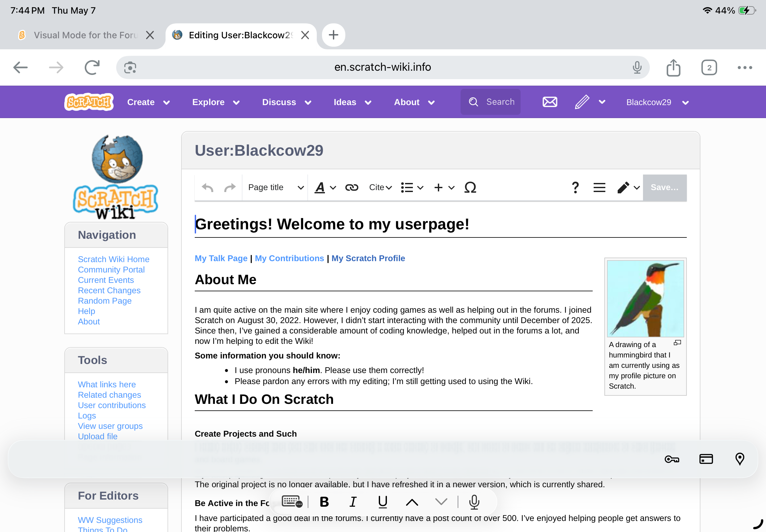Open the share sheet
The height and width of the screenshot is (532, 766).
(x=673, y=68)
